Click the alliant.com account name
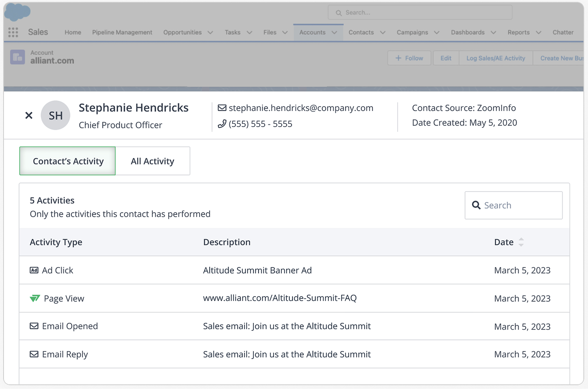The height and width of the screenshot is (389, 588). pyautogui.click(x=52, y=60)
